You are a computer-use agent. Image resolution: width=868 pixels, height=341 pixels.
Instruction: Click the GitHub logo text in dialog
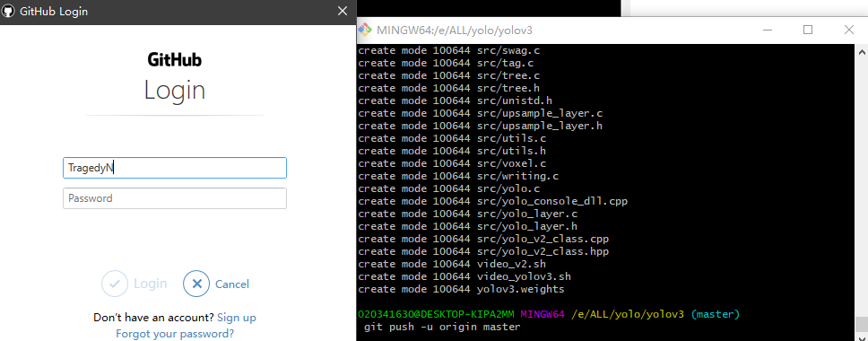point(175,59)
